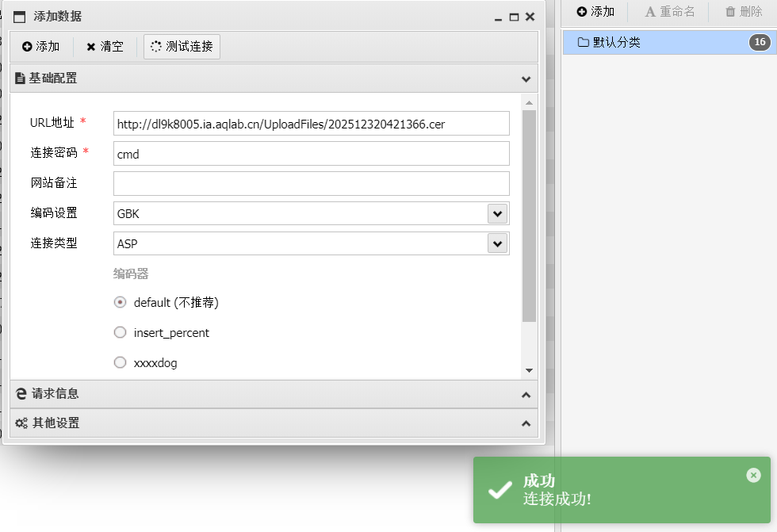777x532 pixels.
Task: Open the connection type ASP dropdown
Action: tap(497, 243)
